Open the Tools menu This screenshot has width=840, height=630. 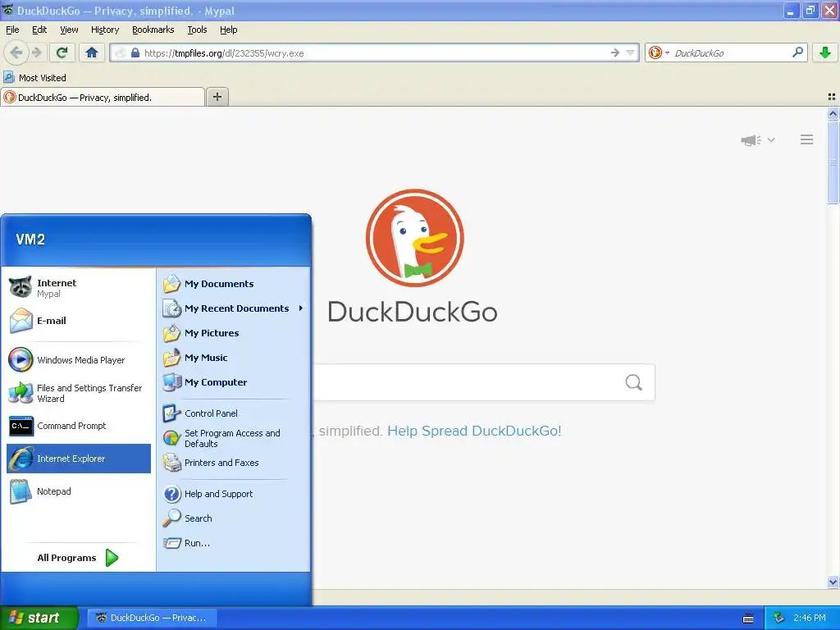(197, 30)
